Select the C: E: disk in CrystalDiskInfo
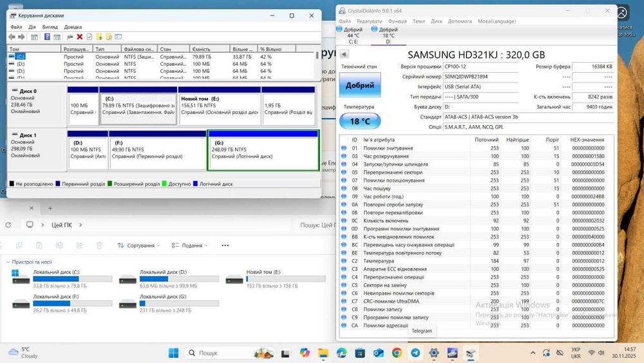The image size is (644, 363). tap(353, 35)
